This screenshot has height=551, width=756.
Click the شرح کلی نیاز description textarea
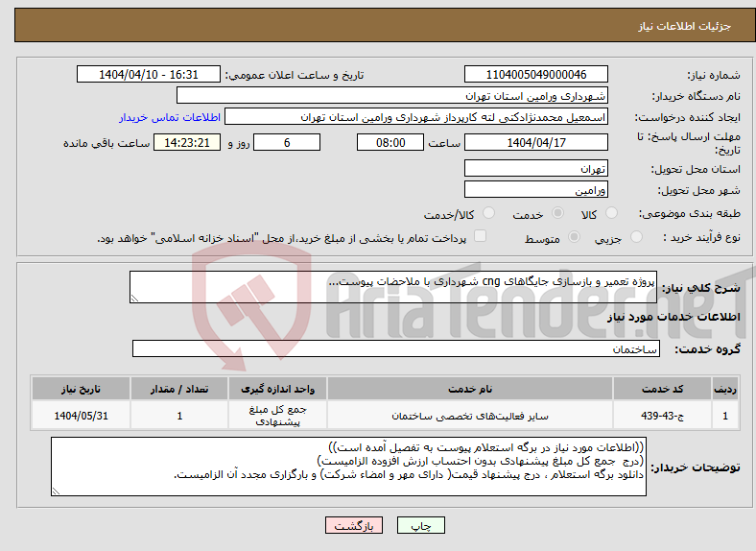[393, 287]
